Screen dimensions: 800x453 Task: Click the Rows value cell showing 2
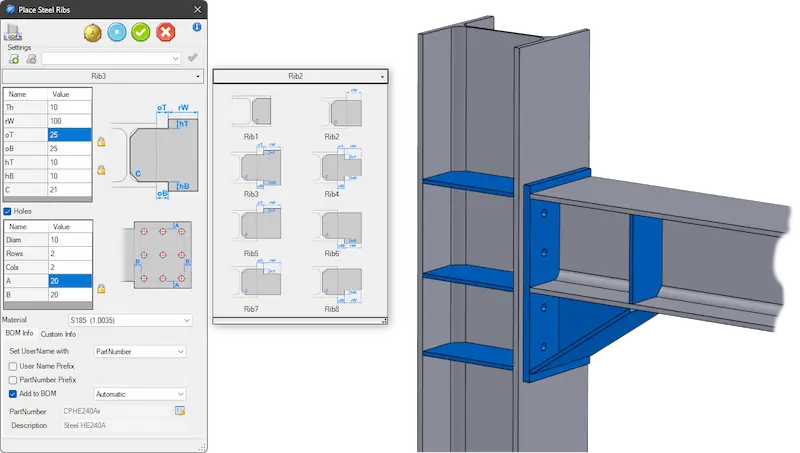coord(70,254)
